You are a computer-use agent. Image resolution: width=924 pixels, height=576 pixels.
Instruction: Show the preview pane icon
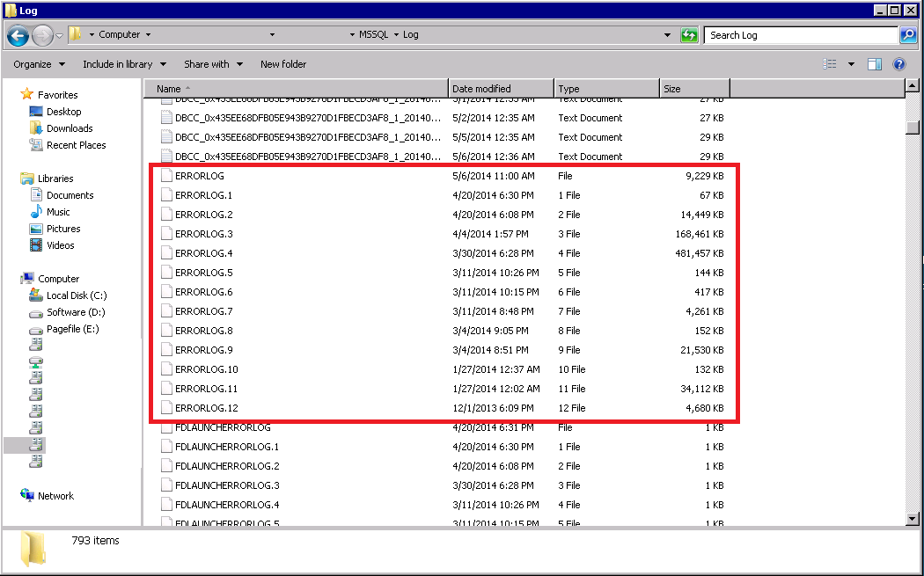pyautogui.click(x=875, y=64)
